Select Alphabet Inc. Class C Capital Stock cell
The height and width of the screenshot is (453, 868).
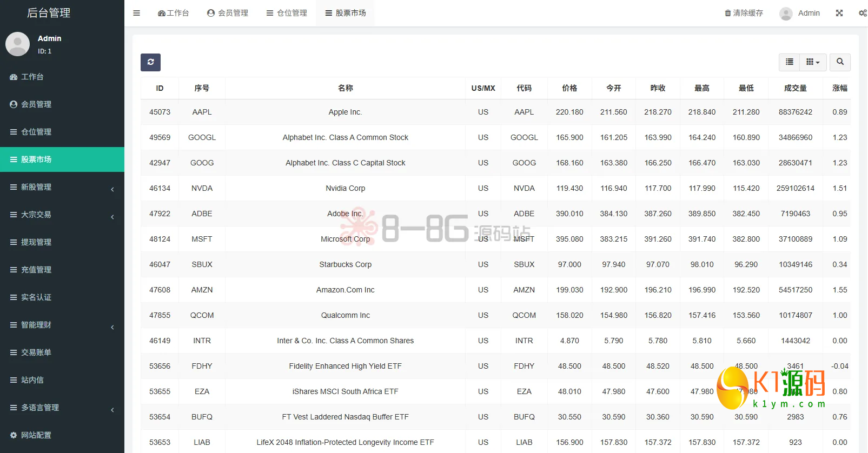[345, 163]
